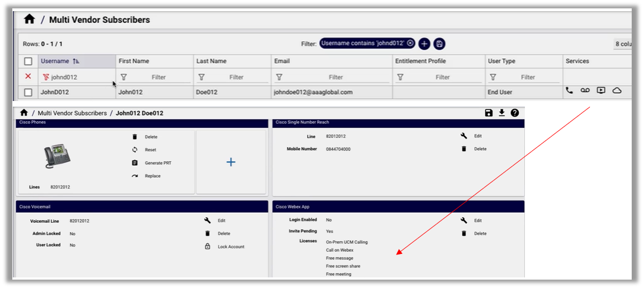644x288 pixels.
Task: Open Multi Vendor Subscribers breadcrumb link
Action: coord(72,113)
